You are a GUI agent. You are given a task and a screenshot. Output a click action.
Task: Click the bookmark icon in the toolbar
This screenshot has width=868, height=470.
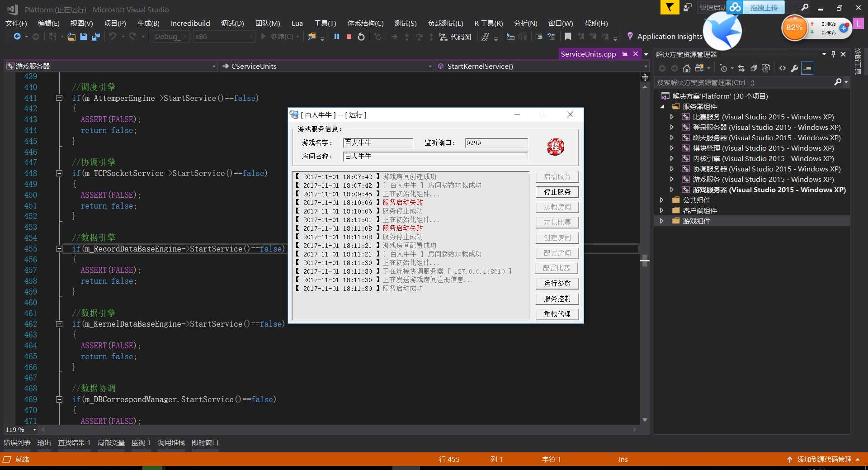pyautogui.click(x=568, y=37)
